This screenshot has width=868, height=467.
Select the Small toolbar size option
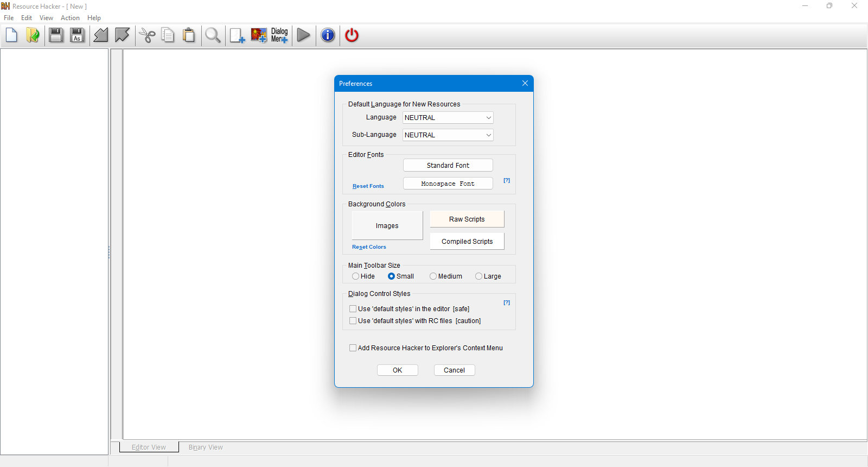pyautogui.click(x=401, y=276)
